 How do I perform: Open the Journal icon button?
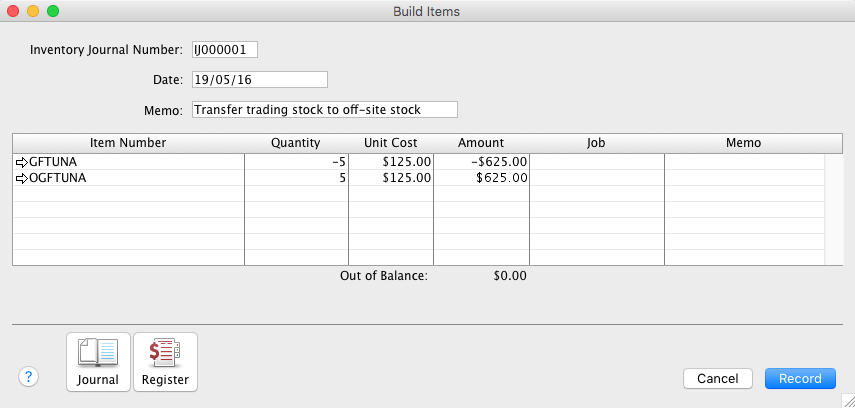(98, 361)
